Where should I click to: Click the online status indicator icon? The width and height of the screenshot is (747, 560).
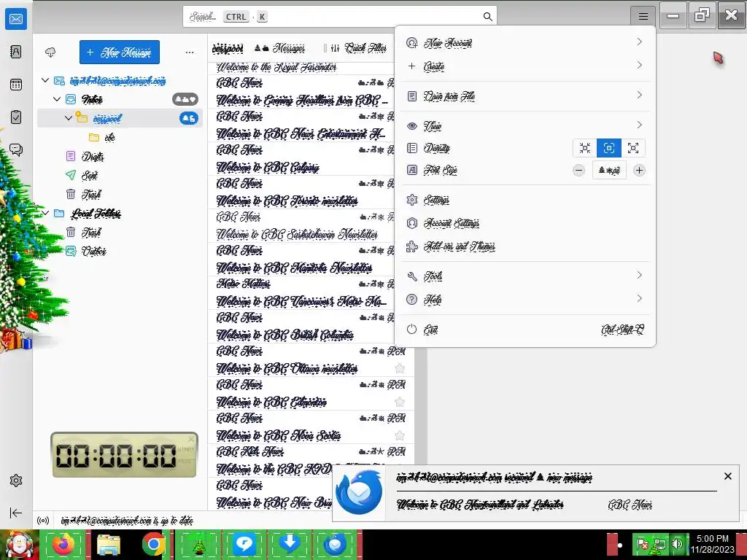tap(43, 521)
